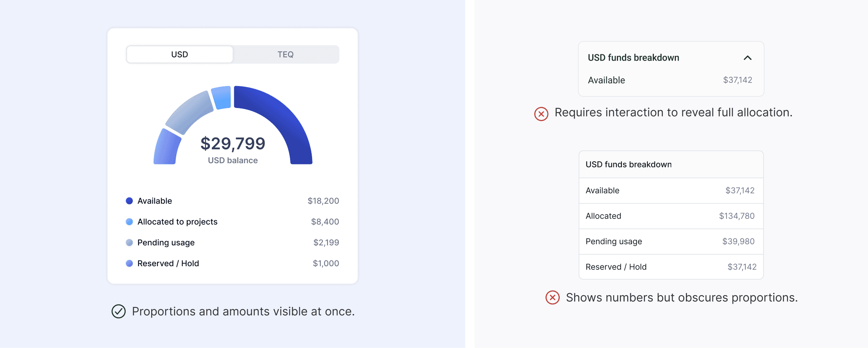Click the Available $18,200 legend row

pyautogui.click(x=233, y=201)
